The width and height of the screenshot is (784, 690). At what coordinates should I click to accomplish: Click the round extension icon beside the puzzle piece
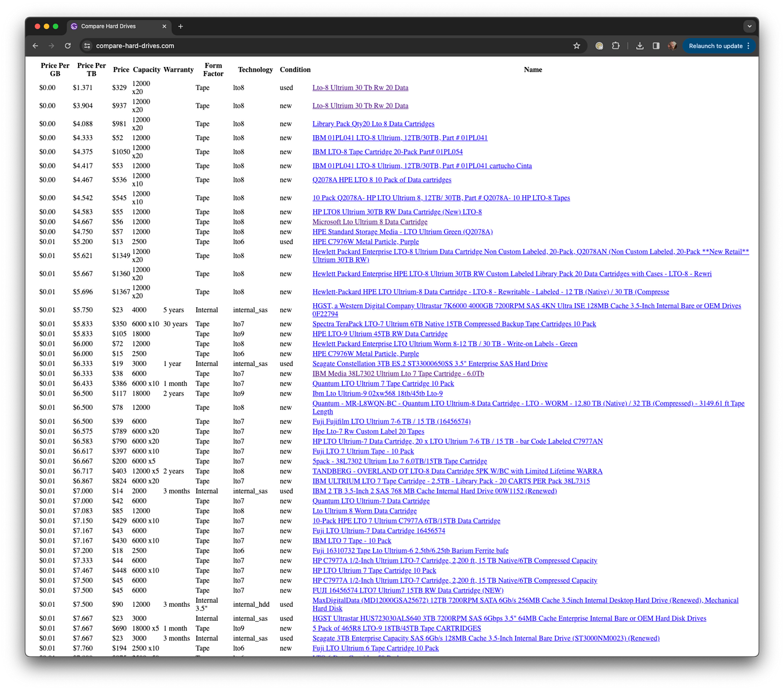[x=599, y=46]
